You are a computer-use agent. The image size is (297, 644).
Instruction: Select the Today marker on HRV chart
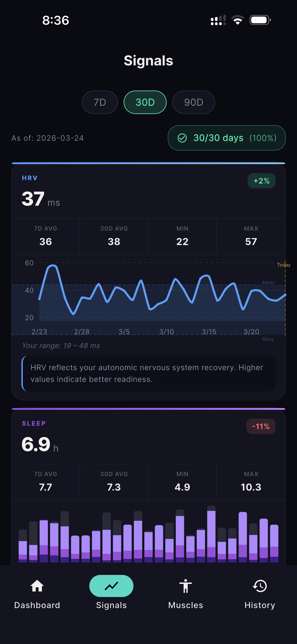pos(283,265)
